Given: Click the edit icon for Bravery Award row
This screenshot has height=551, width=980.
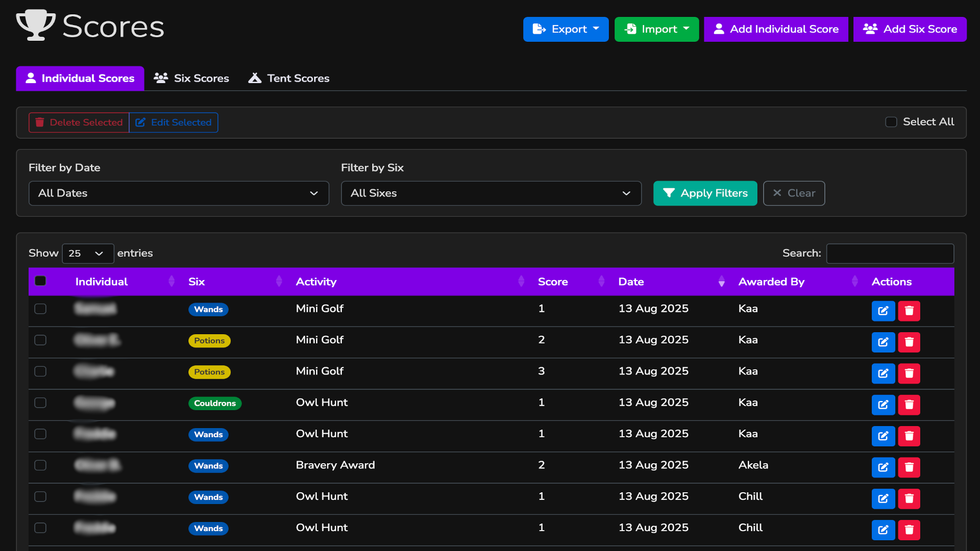Looking at the screenshot, I should click(883, 467).
